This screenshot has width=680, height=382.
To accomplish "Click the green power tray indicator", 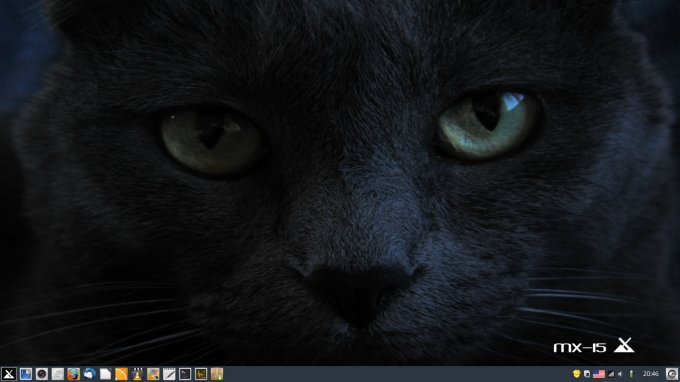I will 631,374.
